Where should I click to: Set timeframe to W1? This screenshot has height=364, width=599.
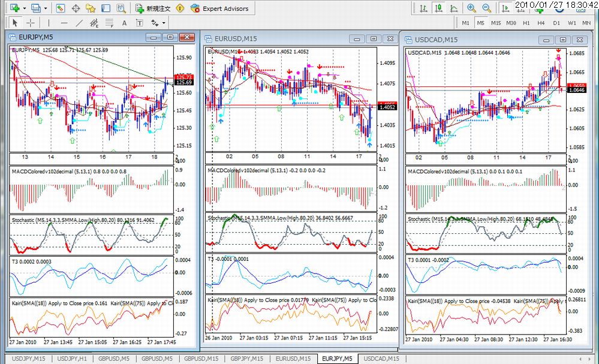coord(572,23)
